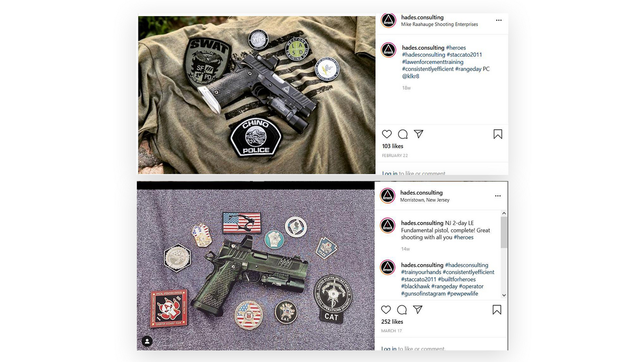The image size is (644, 362).
Task: Like the top post with heart icon
Action: pos(387,134)
